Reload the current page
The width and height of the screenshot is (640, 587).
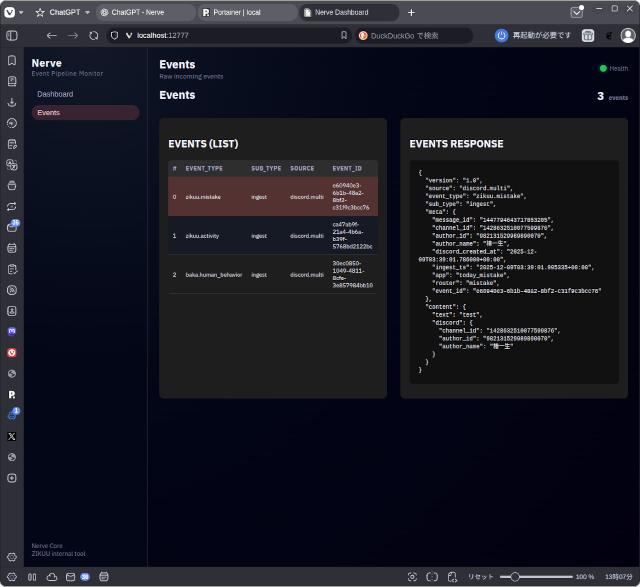pyautogui.click(x=93, y=35)
